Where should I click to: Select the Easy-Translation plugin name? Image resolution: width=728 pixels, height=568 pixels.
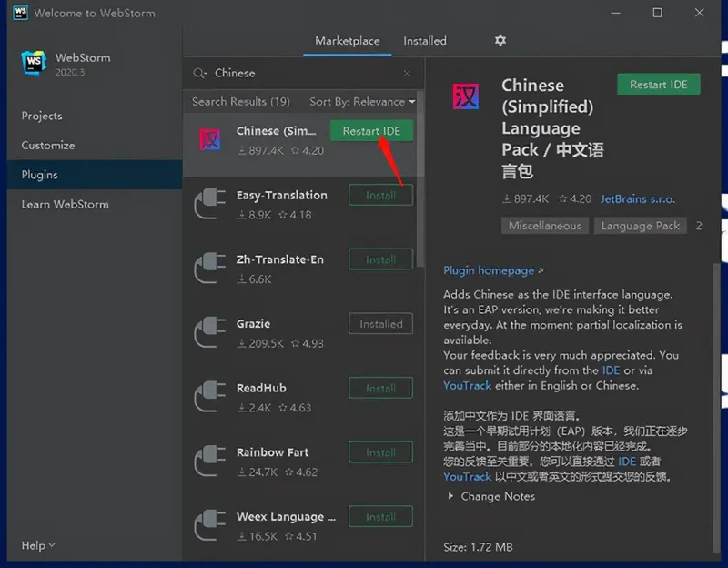(x=282, y=195)
